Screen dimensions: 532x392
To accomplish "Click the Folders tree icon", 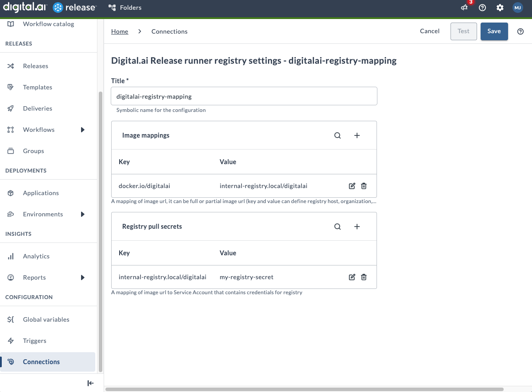I will 112,8.
